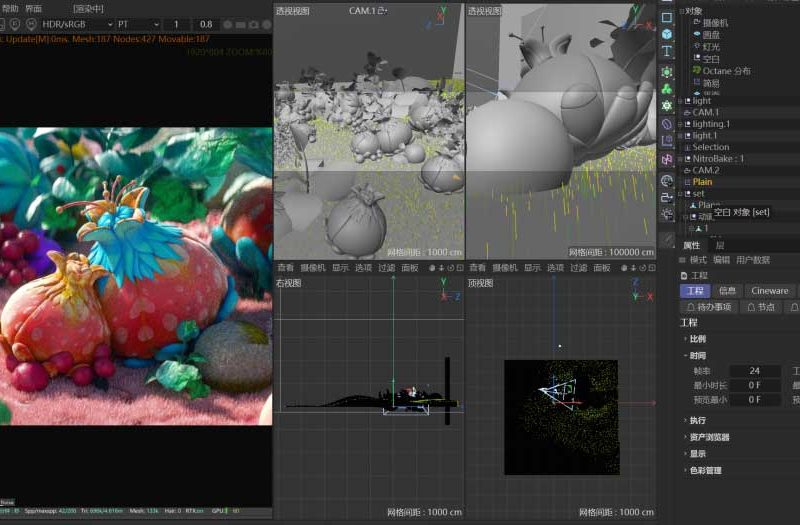Select the green gear volume tool
Viewport: 800px width, 525px height.
(666, 106)
